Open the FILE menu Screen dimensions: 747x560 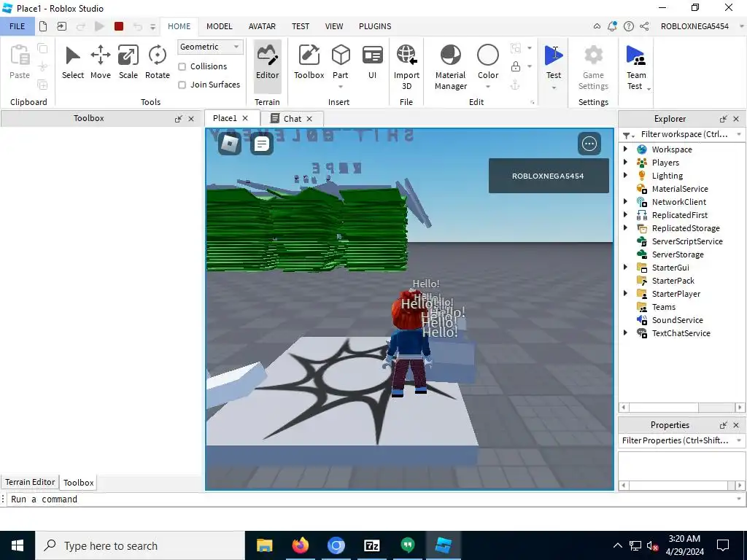pos(18,26)
